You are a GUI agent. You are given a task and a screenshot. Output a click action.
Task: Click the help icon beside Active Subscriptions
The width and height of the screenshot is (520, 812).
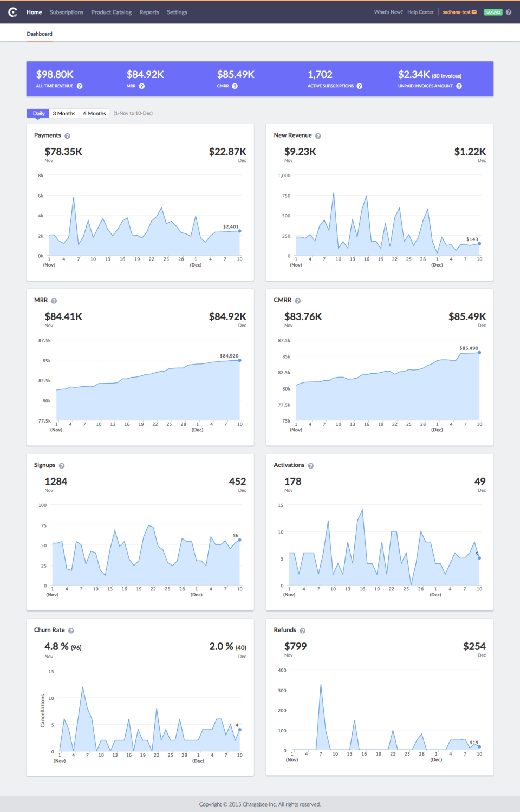click(x=360, y=86)
